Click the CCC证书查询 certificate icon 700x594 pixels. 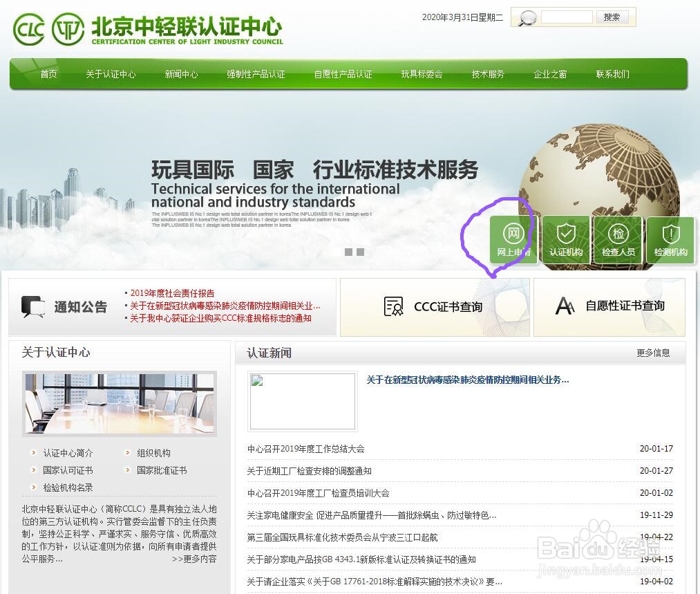pyautogui.click(x=393, y=307)
